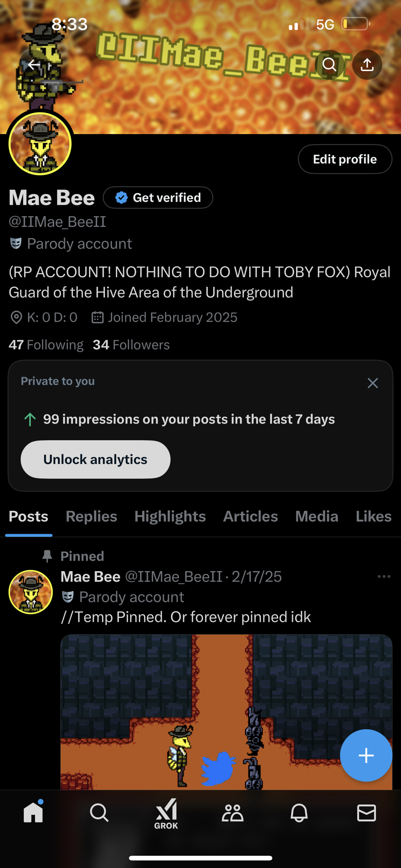Open the Media tab

click(317, 516)
